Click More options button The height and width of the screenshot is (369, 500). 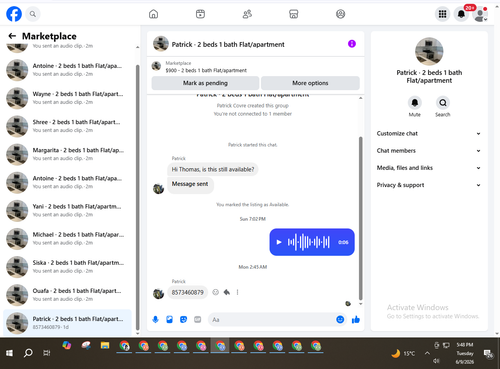[310, 83]
